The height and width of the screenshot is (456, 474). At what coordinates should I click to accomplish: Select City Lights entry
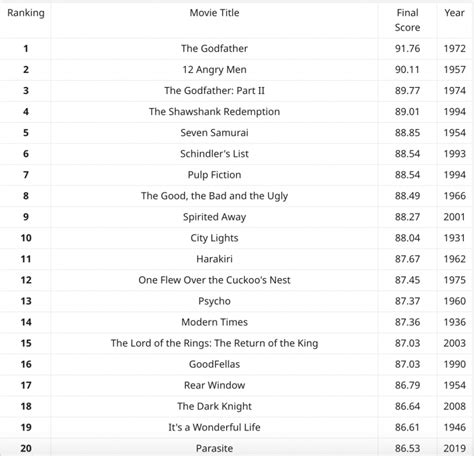pos(214,238)
